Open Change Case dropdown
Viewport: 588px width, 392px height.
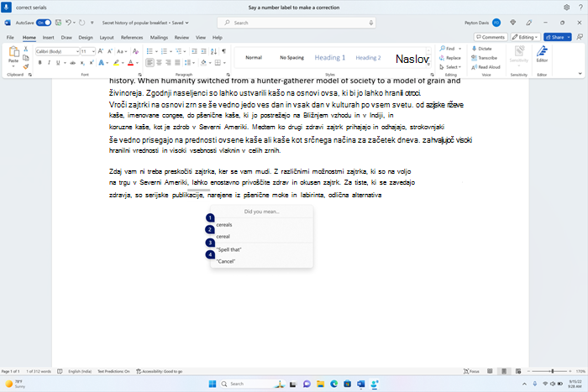pyautogui.click(x=122, y=51)
